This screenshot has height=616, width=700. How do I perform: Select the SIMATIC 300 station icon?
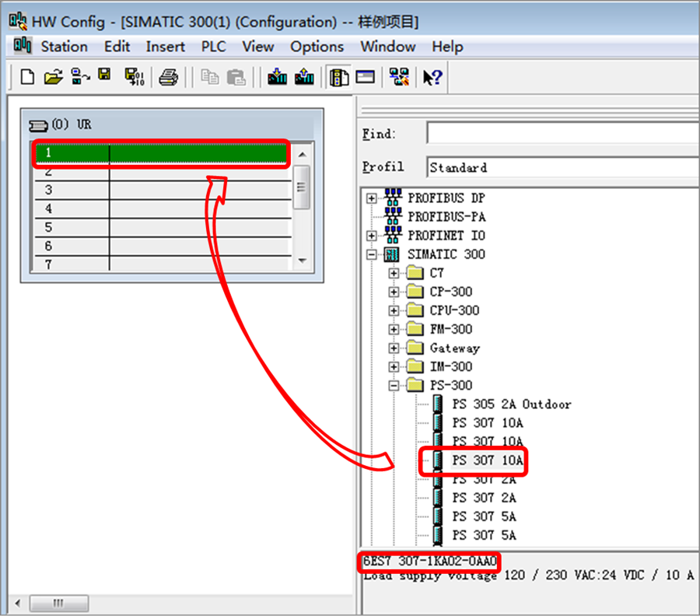tap(391, 254)
